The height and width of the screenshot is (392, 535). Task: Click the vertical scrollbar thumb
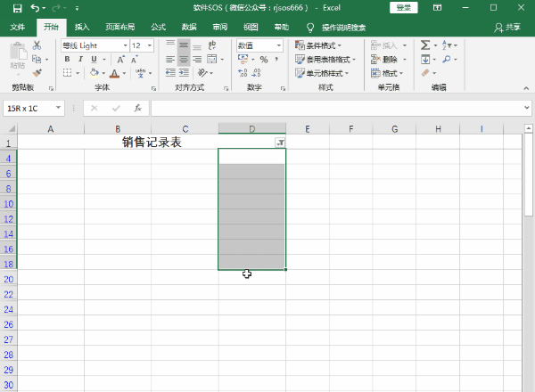click(529, 175)
